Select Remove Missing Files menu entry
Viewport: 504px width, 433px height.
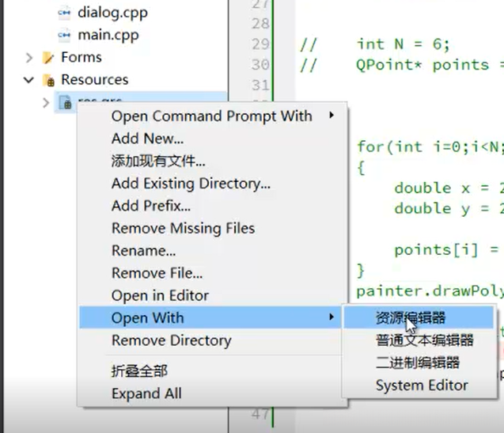tap(212, 228)
